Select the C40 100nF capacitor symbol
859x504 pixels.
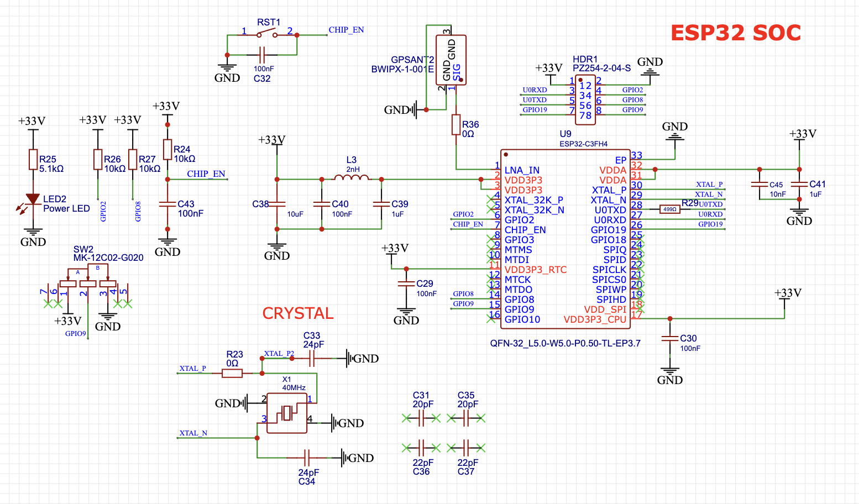(x=322, y=204)
